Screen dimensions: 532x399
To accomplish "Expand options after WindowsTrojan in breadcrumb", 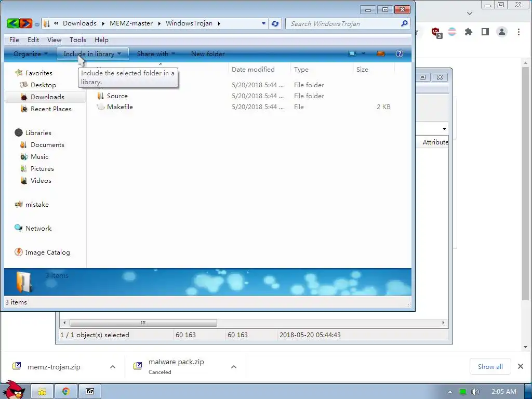I will 219,23.
